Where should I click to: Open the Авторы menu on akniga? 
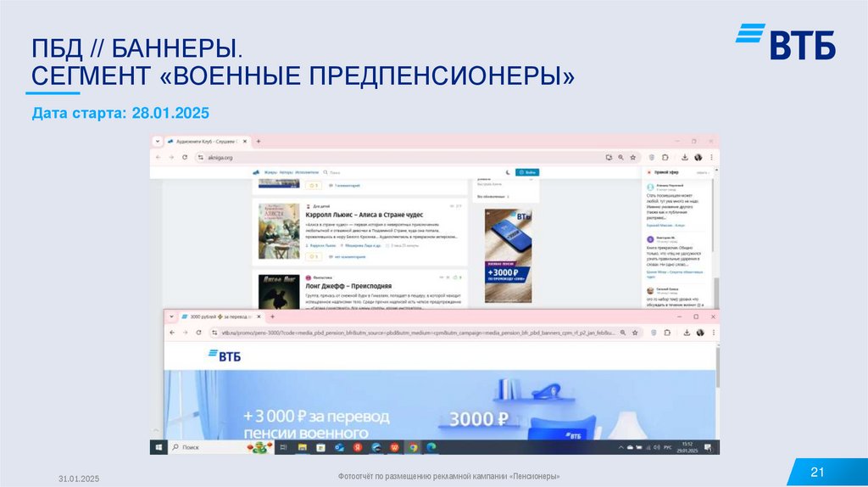coord(287,172)
